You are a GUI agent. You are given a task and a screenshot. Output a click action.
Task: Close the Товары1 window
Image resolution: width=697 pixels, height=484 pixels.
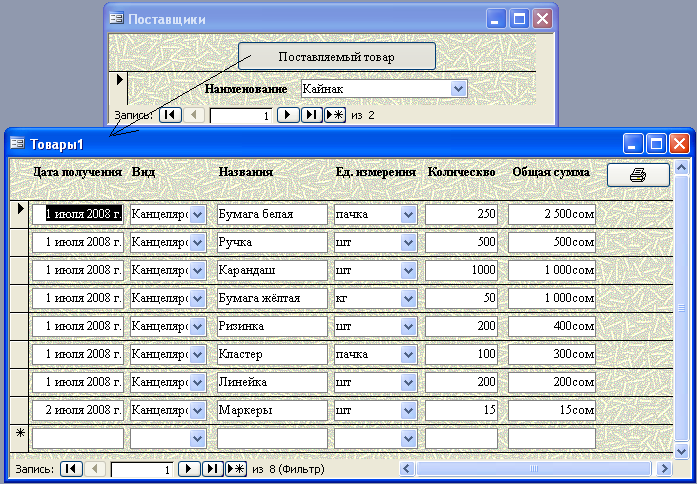pyautogui.click(x=679, y=144)
